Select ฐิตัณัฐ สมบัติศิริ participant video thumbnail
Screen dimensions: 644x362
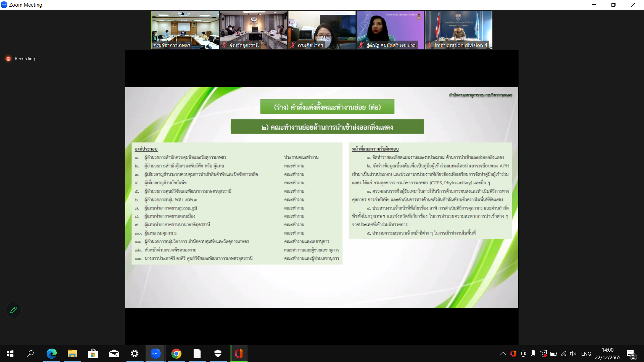pyautogui.click(x=390, y=30)
